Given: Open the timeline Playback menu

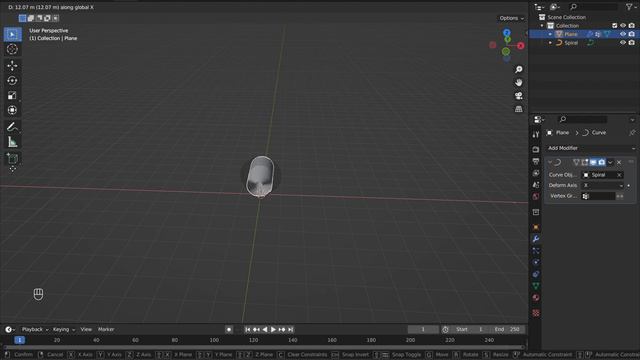Looking at the screenshot, I should 35,329.
